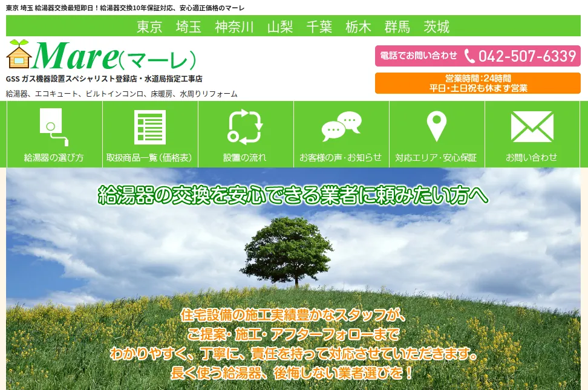Click phone number 042-507-6339
This screenshot has height=390, width=588.
[527, 56]
